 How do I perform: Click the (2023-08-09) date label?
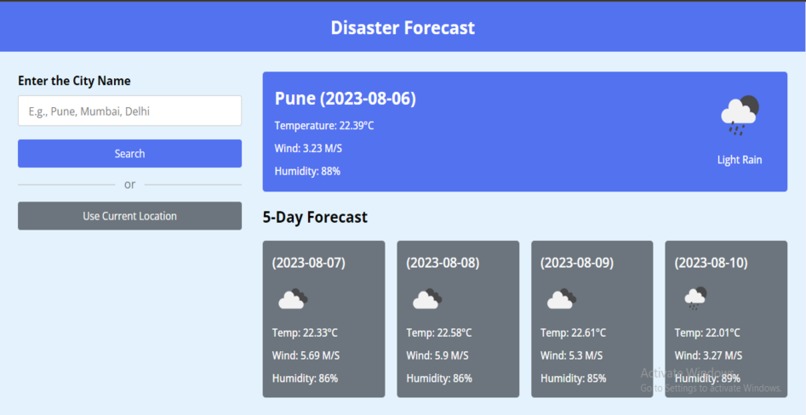click(x=577, y=263)
